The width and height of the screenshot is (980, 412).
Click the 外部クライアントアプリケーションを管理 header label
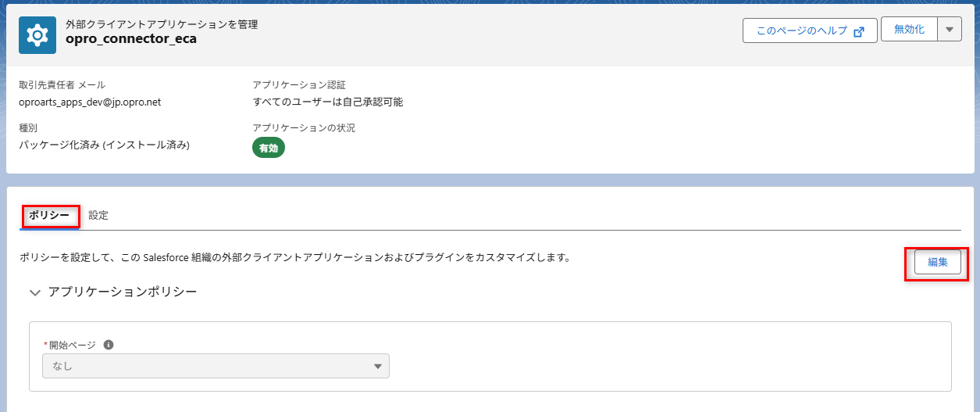click(x=162, y=24)
